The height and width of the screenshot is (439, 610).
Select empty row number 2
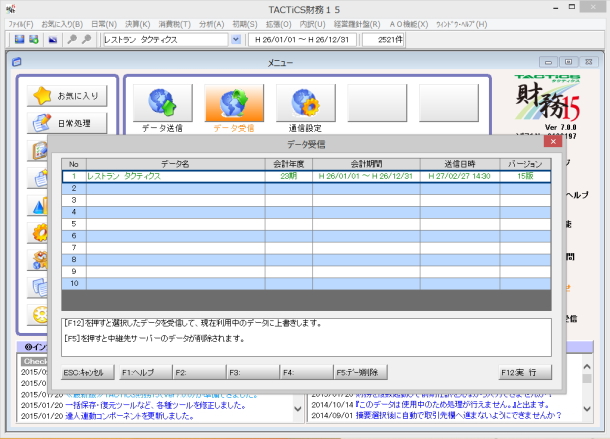306,188
